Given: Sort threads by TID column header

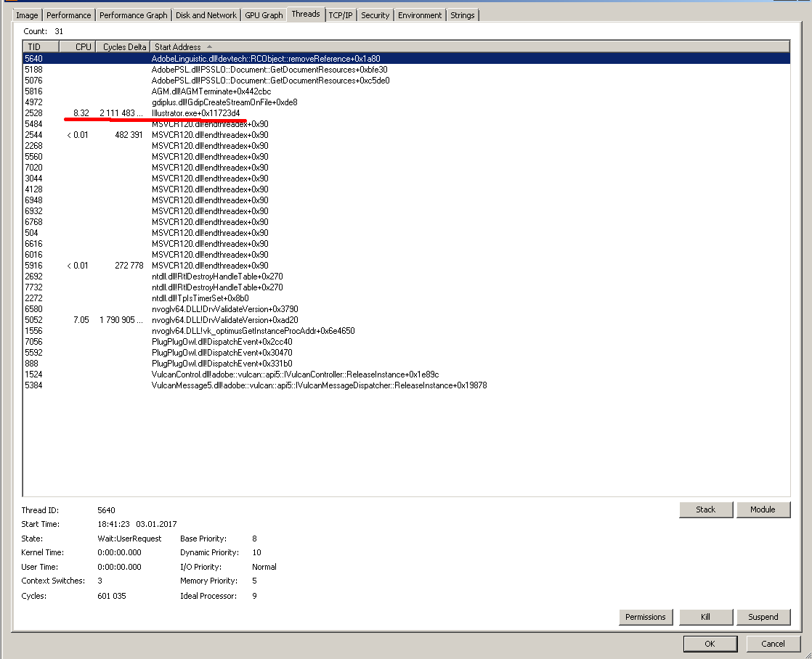Looking at the screenshot, I should point(41,46).
